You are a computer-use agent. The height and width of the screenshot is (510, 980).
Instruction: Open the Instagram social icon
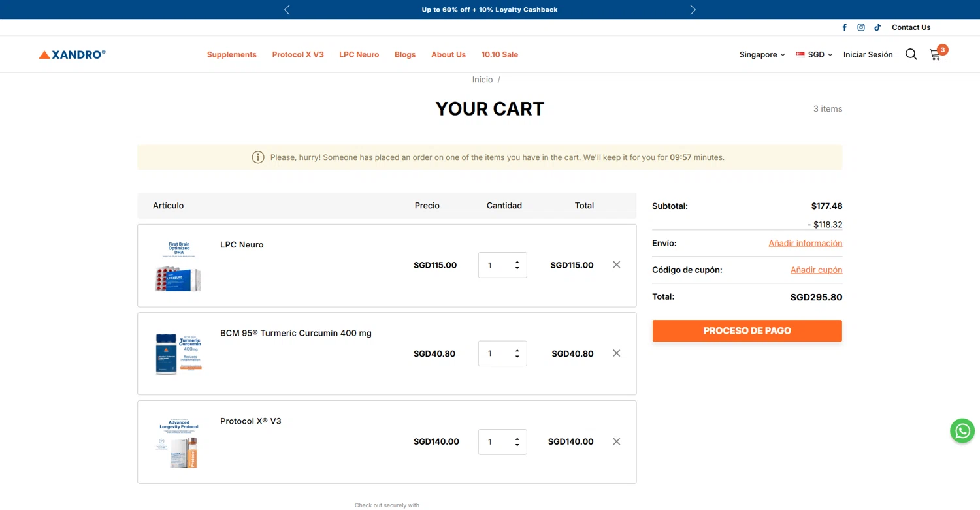coord(861,27)
